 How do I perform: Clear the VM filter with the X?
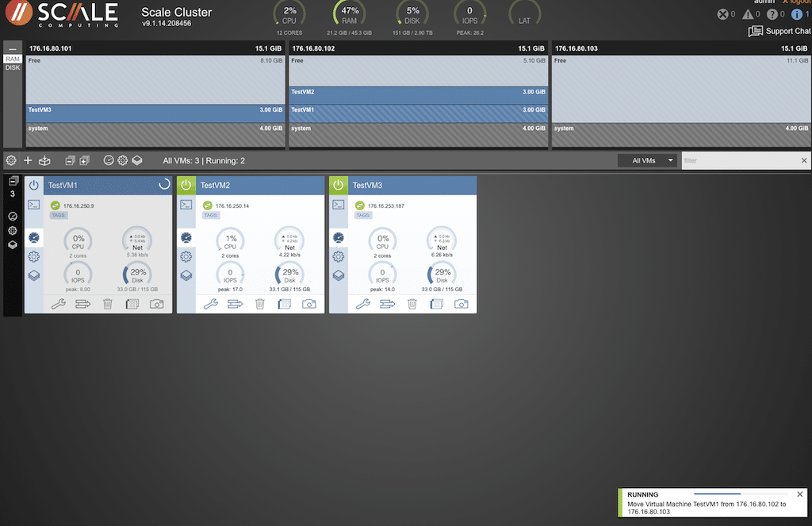804,160
